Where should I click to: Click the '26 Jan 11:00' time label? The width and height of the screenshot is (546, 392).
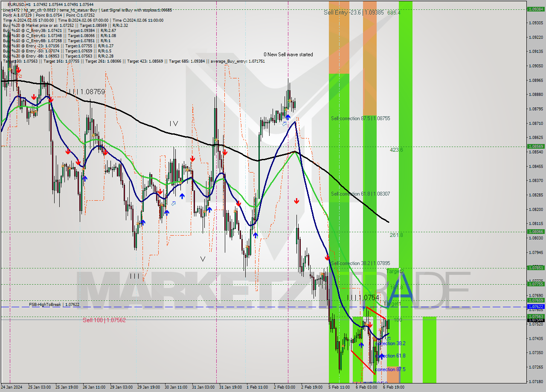tap(94, 387)
